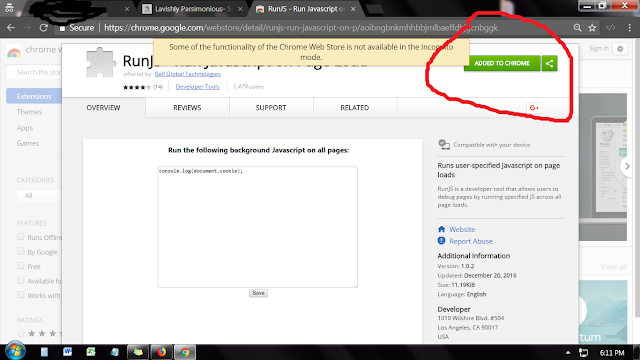The width and height of the screenshot is (640, 360).
Task: Reload the page with browser refresh icon
Action: pyautogui.click(x=43, y=28)
